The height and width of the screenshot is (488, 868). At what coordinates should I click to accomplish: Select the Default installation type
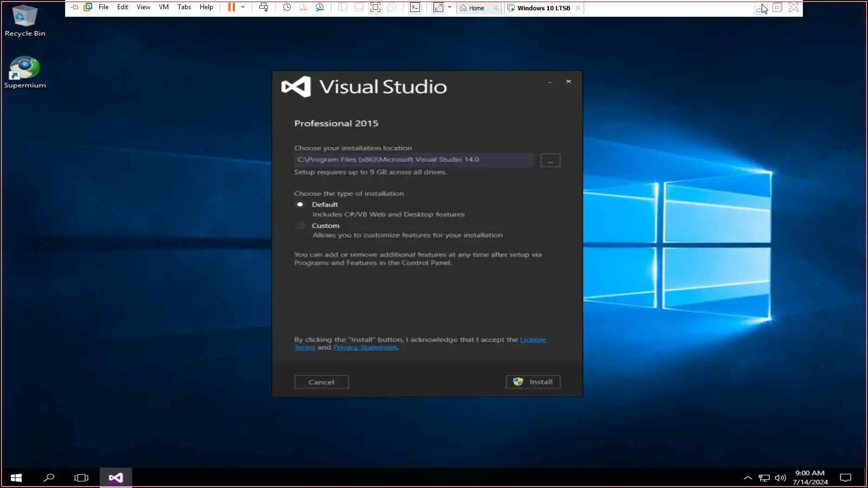(x=300, y=204)
